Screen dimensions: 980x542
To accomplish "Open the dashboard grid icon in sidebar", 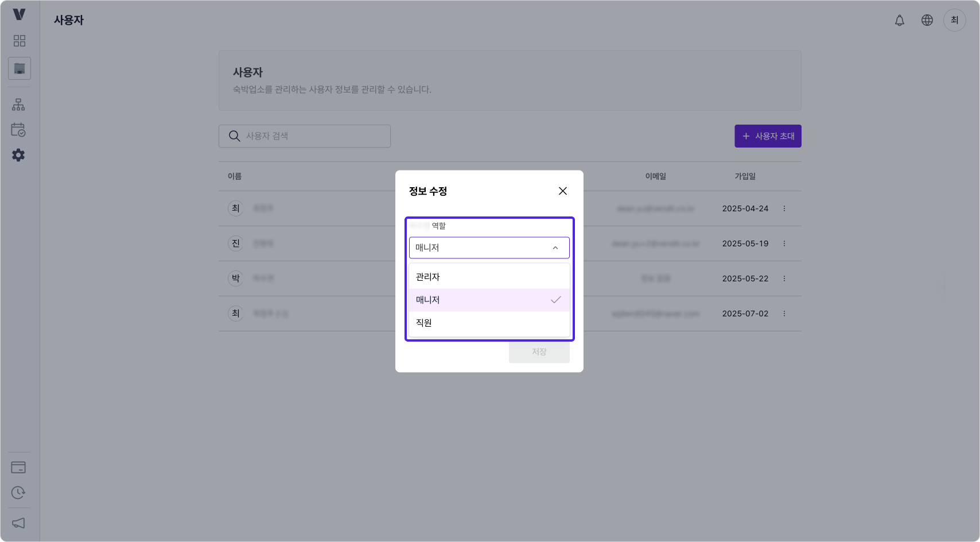I will click(x=19, y=40).
